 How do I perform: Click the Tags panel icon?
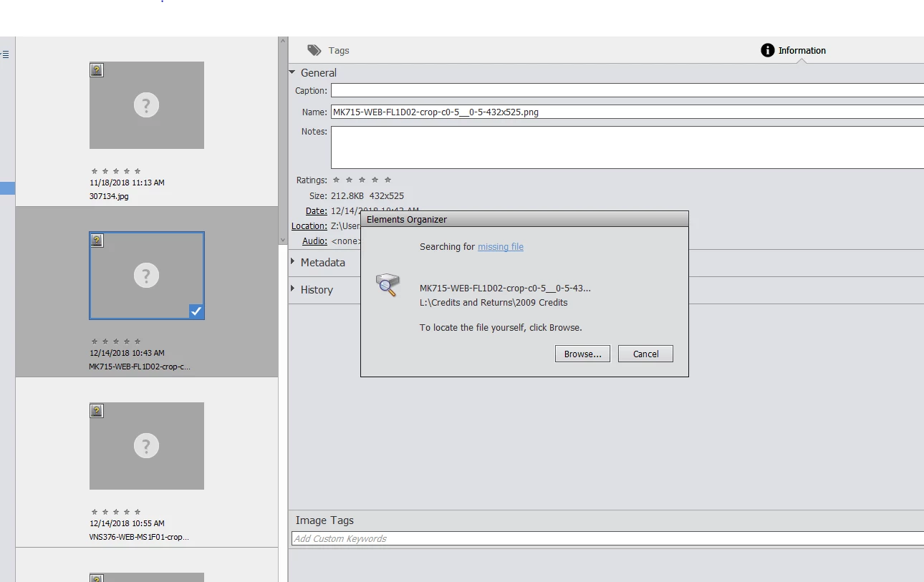click(x=314, y=50)
